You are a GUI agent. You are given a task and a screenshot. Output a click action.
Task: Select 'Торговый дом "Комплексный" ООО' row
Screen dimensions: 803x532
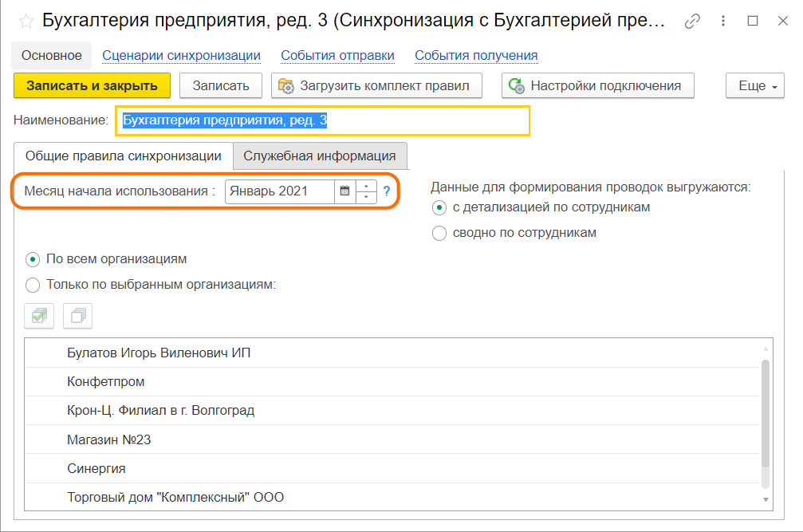[x=392, y=497]
